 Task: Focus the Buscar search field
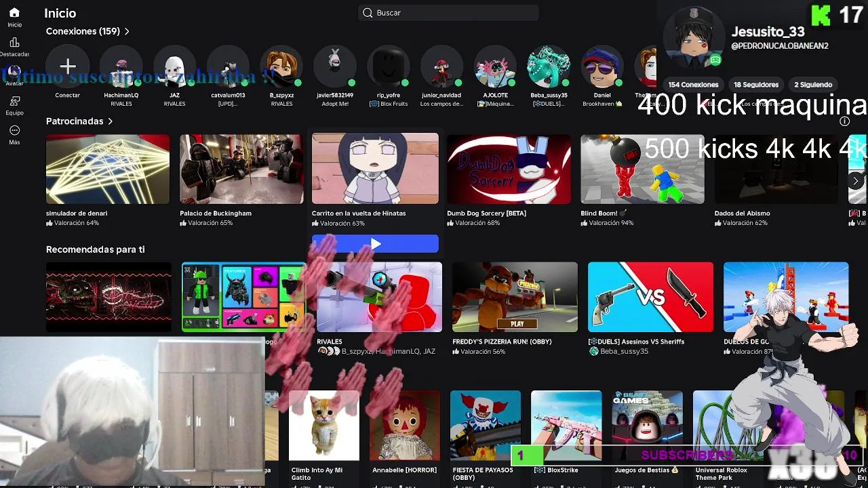tap(448, 13)
